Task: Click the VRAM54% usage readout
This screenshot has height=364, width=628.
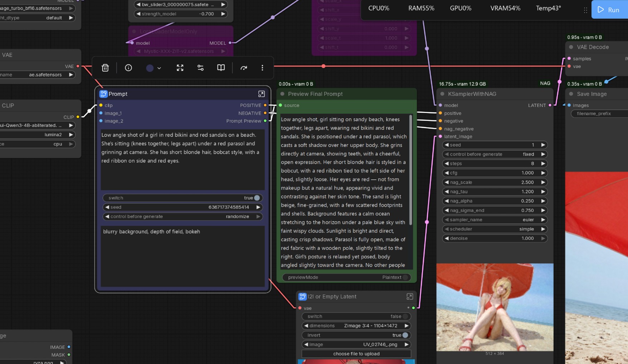Action: coord(505,8)
